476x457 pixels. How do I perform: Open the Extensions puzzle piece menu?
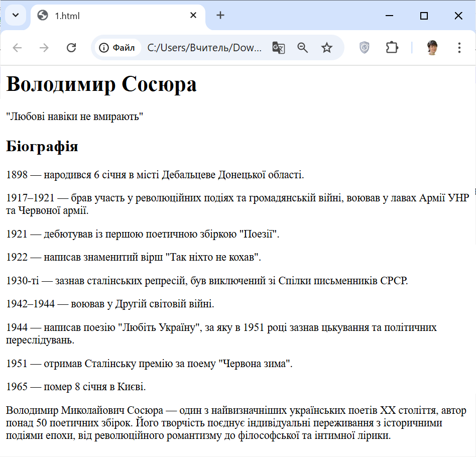392,48
